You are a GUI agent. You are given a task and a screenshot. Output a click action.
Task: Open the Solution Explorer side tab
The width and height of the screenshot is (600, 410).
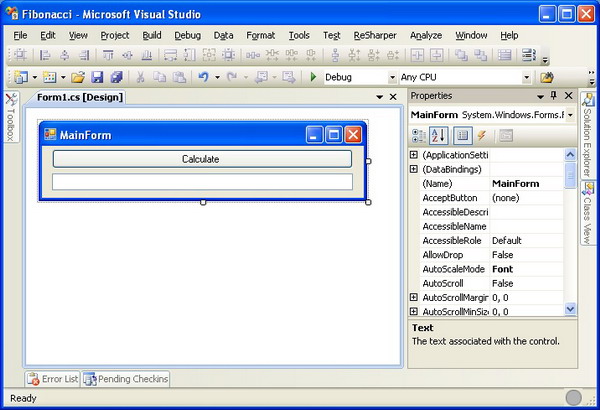pos(587,135)
